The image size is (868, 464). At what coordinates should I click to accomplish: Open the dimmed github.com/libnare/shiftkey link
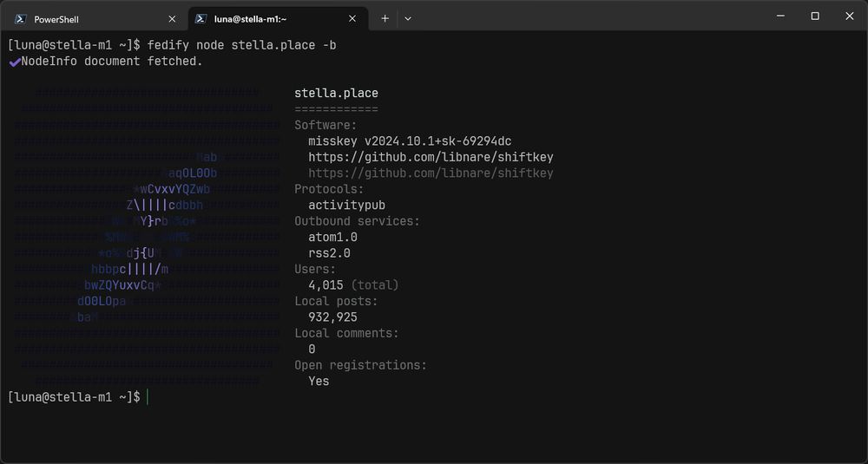(431, 173)
